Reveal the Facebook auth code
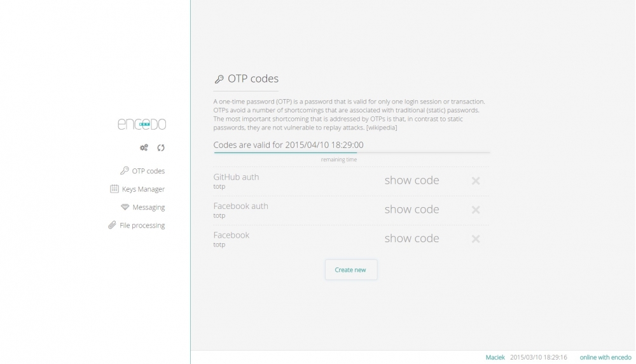The image size is (636, 364). 411,209
